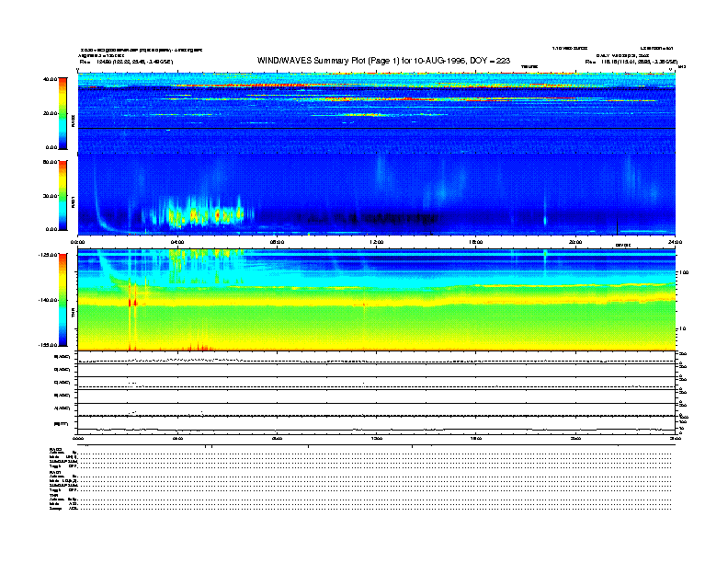Click the 30.00 label on RAD1 color scale
This screenshot has height=563, width=728.
[x=51, y=196]
